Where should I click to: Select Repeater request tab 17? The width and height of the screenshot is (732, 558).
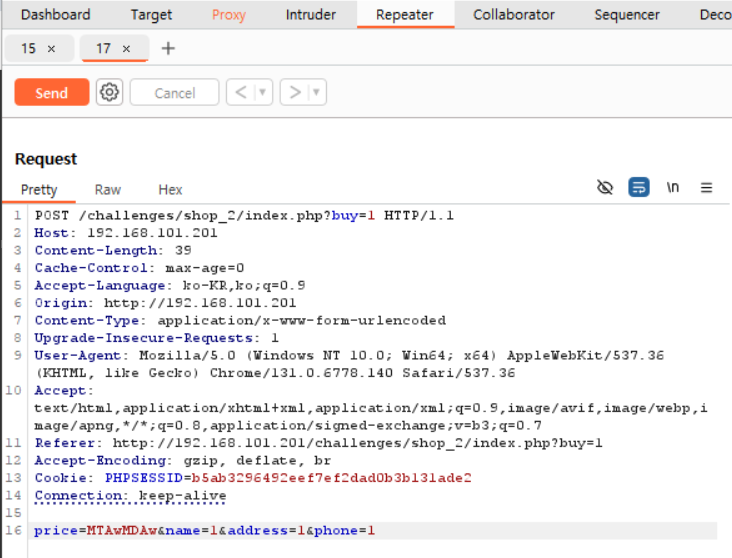(103, 48)
